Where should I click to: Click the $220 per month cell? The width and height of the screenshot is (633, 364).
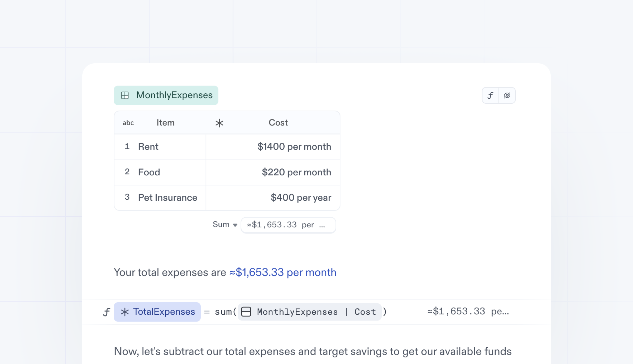coord(296,172)
